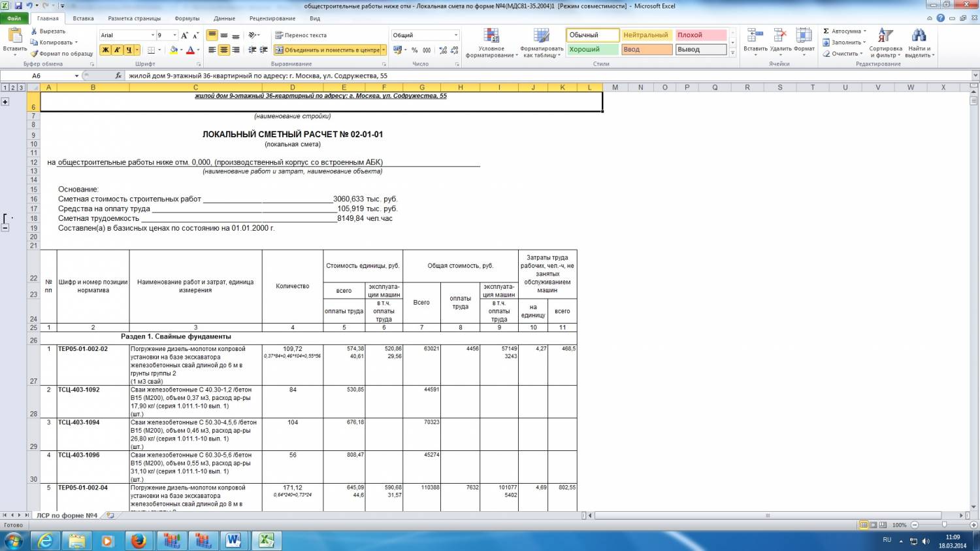Click the Cut (Вырезать) scissors icon
Screen dimensions: 980x551
point(35,31)
